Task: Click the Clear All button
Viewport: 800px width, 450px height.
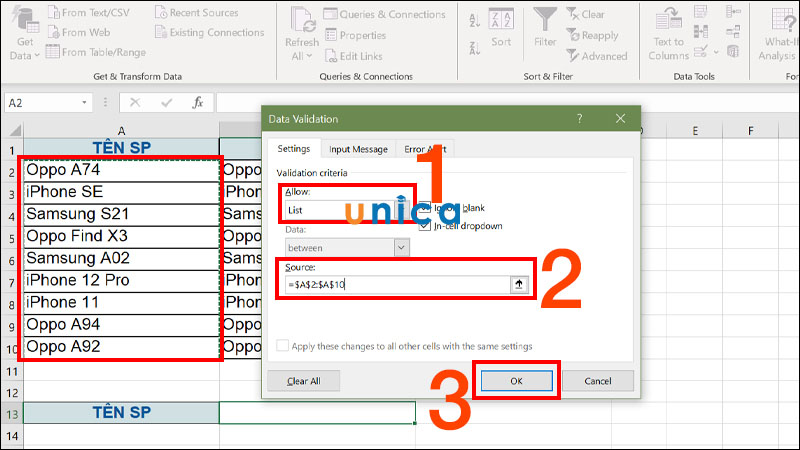Action: click(x=304, y=381)
